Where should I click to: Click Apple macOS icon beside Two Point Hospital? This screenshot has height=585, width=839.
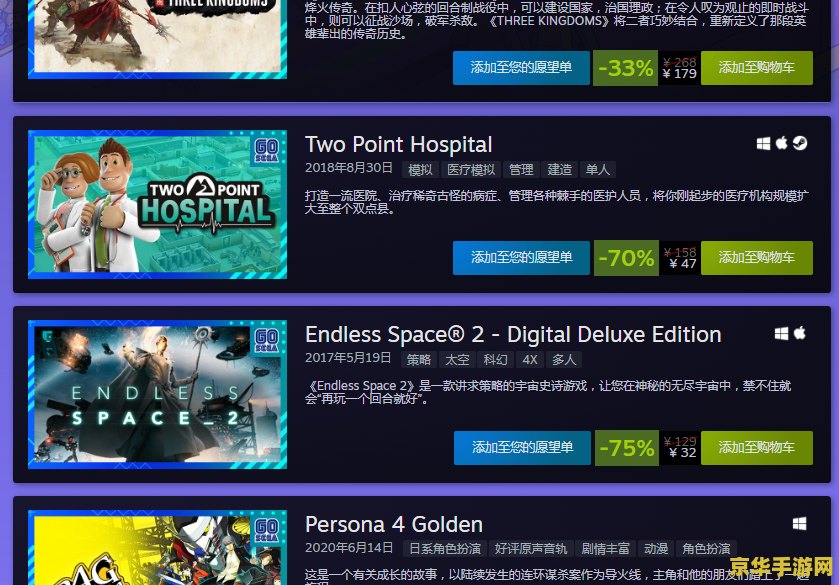coord(782,143)
